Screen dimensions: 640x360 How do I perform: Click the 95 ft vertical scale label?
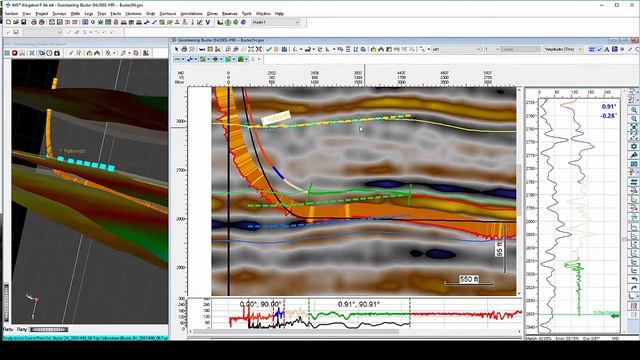pyautogui.click(x=500, y=249)
